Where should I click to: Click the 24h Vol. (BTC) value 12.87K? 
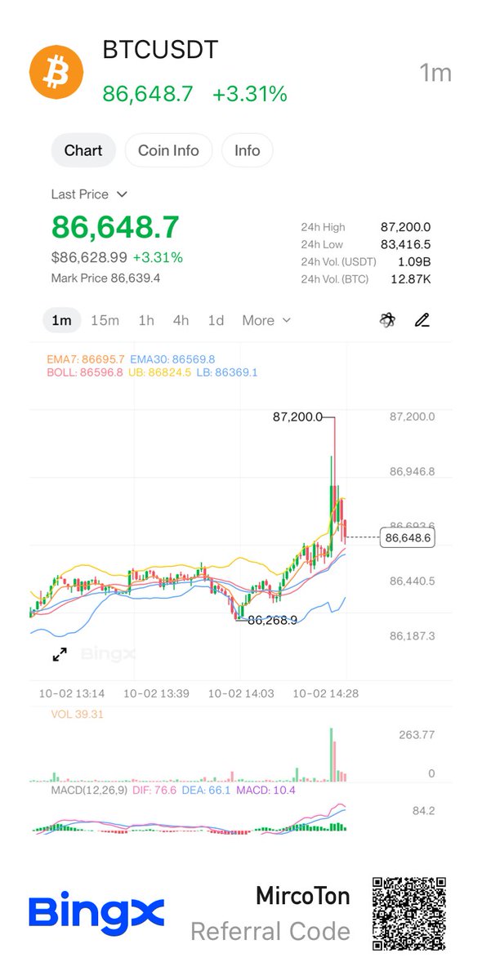[x=411, y=278]
